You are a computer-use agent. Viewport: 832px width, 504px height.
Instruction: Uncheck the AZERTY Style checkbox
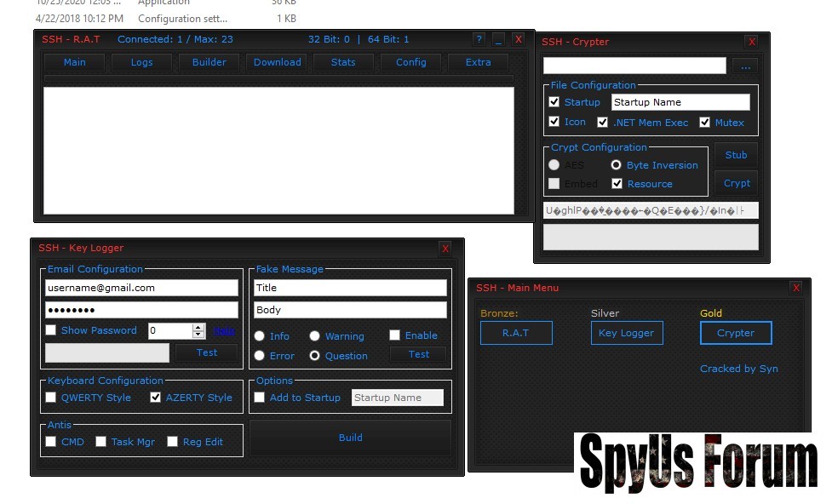coord(156,398)
